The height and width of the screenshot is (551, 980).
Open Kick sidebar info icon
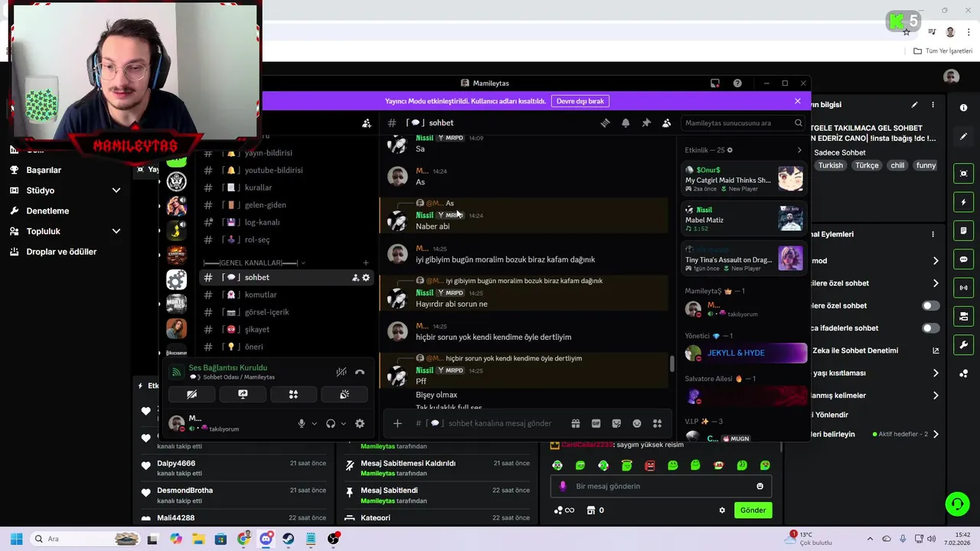963,108
